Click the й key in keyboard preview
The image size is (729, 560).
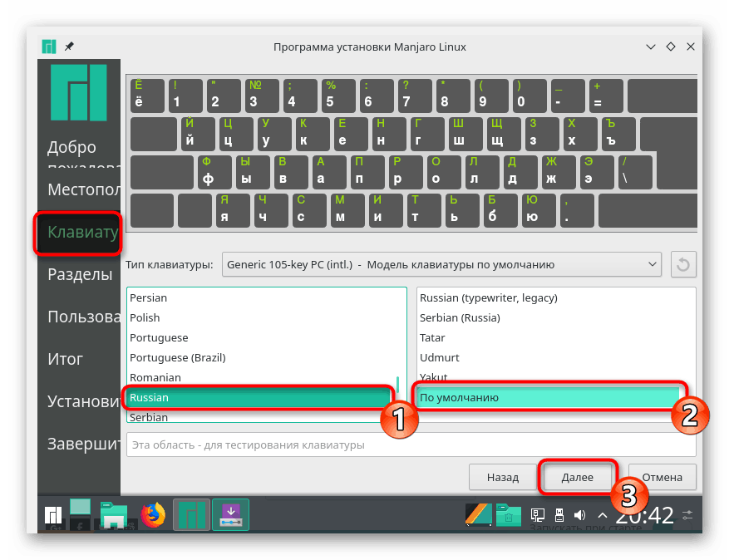[198, 134]
